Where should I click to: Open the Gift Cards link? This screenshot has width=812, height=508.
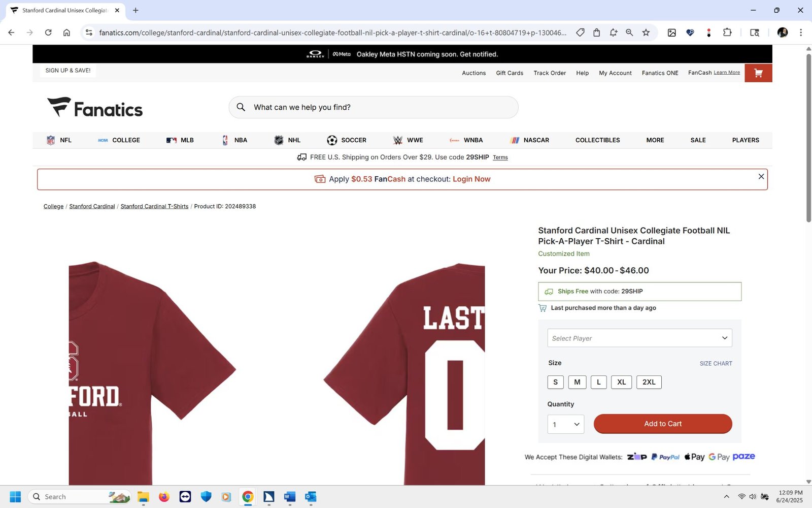pyautogui.click(x=510, y=73)
